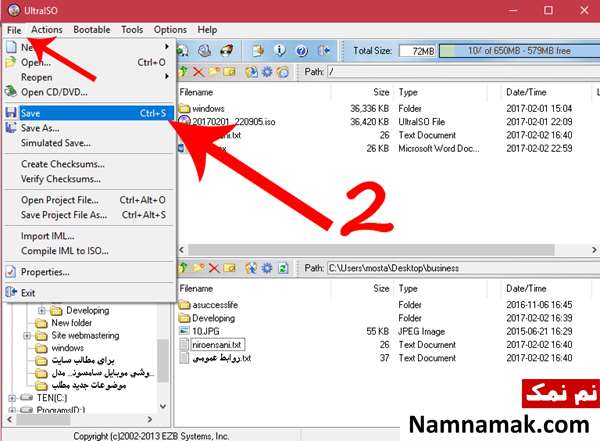Select the 20170201_220905.iso file
Image resolution: width=600 pixels, height=441 pixels.
pos(233,122)
